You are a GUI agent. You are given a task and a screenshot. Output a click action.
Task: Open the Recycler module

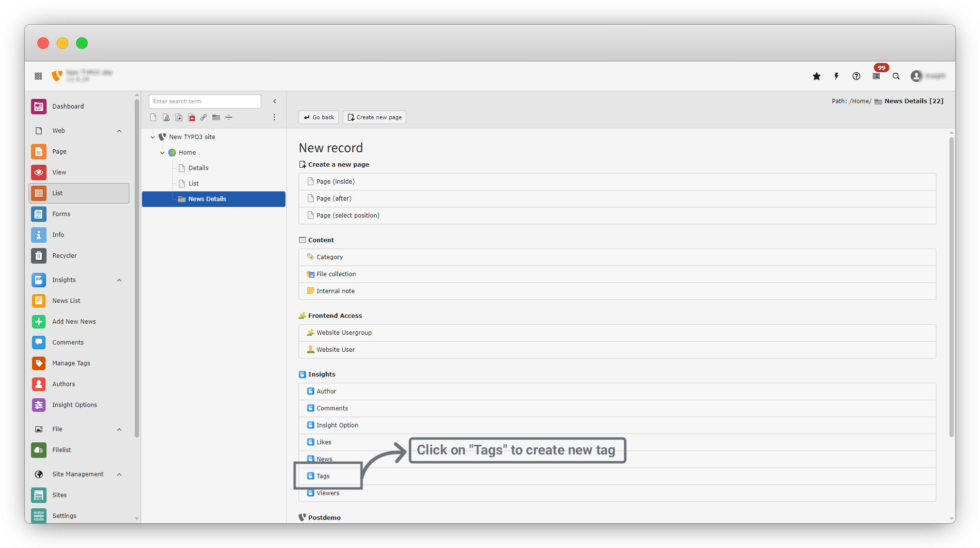64,255
